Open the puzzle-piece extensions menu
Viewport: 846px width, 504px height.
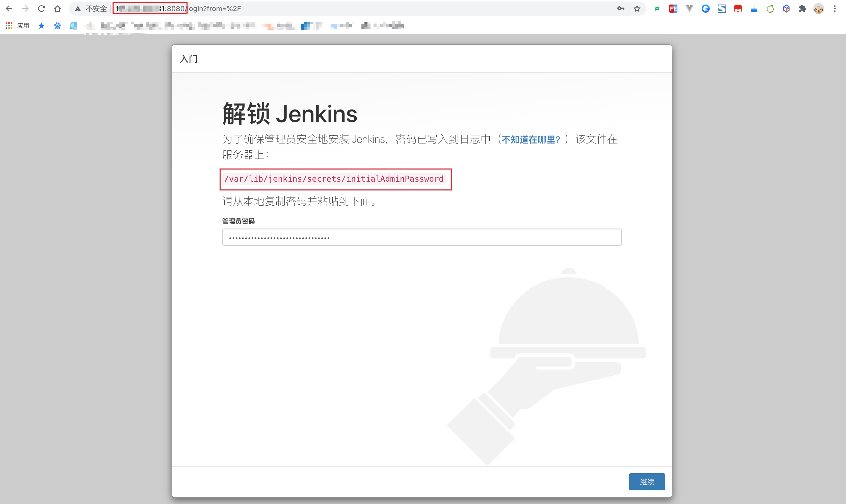(803, 9)
